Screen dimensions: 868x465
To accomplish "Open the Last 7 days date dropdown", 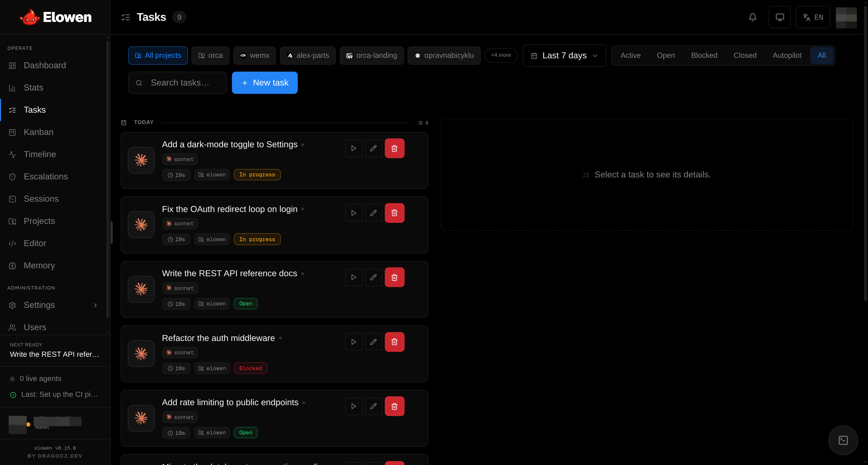I will [564, 56].
